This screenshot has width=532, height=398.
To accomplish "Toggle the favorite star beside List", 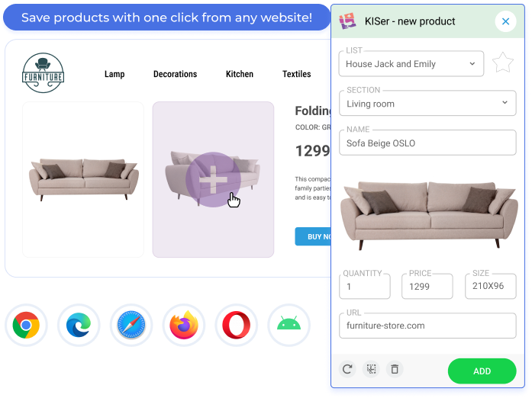I will click(x=503, y=63).
